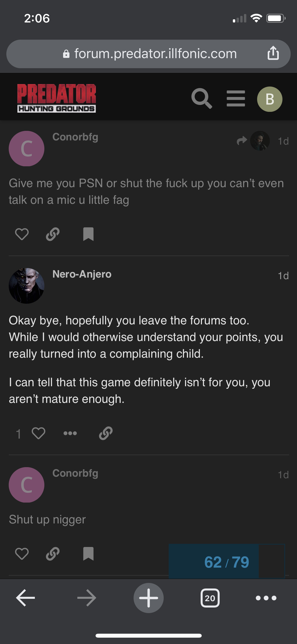Copy share link of the last Conorbfg post

click(53, 554)
